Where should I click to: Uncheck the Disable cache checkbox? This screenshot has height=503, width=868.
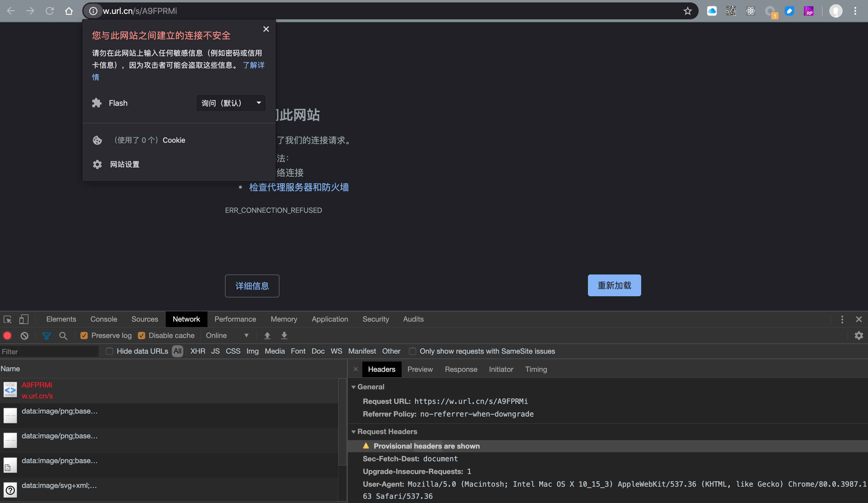point(142,335)
